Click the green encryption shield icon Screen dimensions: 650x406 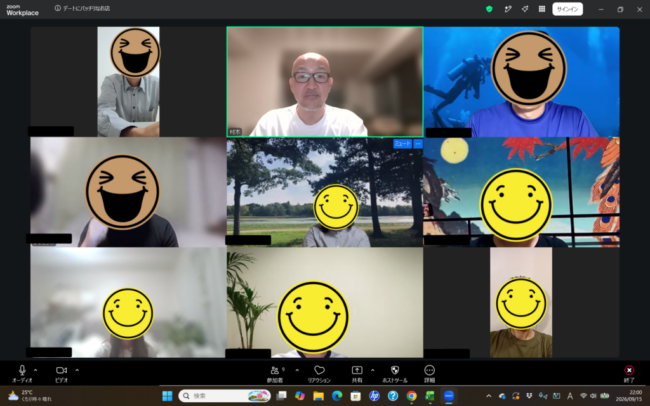[489, 9]
